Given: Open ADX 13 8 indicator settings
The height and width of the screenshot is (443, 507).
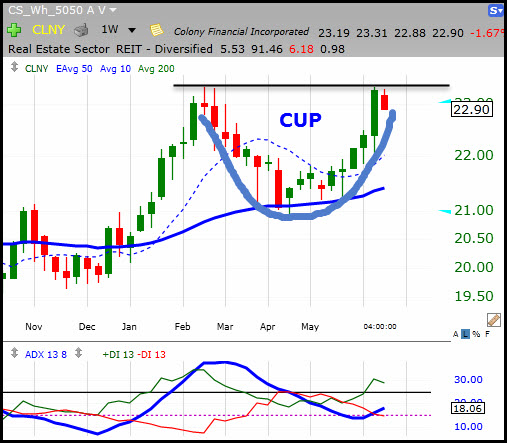Looking at the screenshot, I should coord(46,355).
